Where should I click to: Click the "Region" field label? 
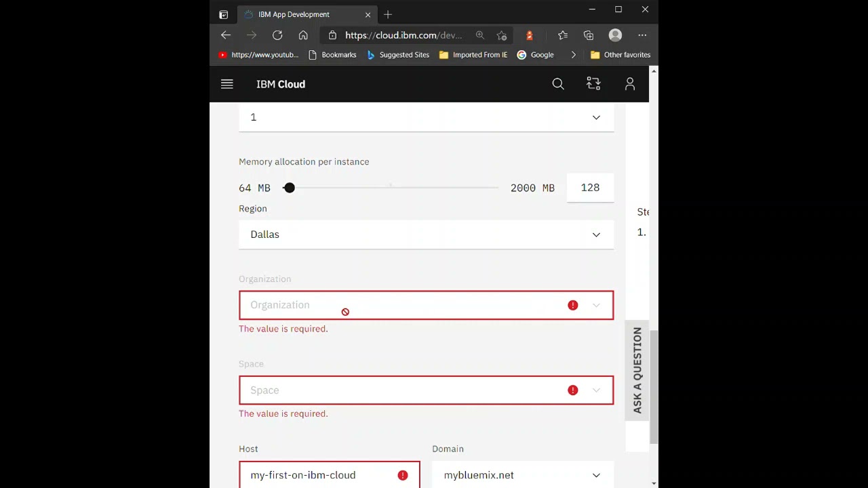click(253, 209)
